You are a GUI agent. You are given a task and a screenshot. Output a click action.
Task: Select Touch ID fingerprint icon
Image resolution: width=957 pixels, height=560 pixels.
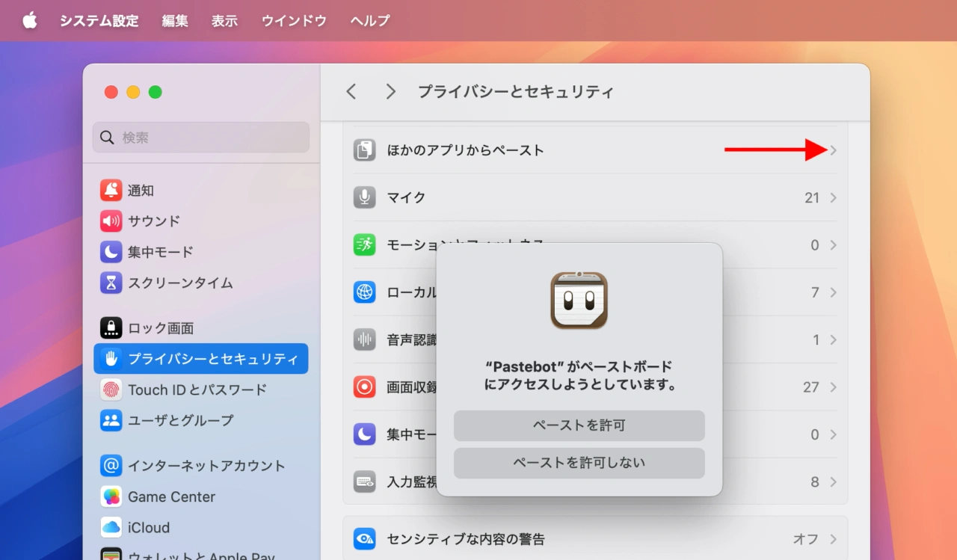pos(111,390)
